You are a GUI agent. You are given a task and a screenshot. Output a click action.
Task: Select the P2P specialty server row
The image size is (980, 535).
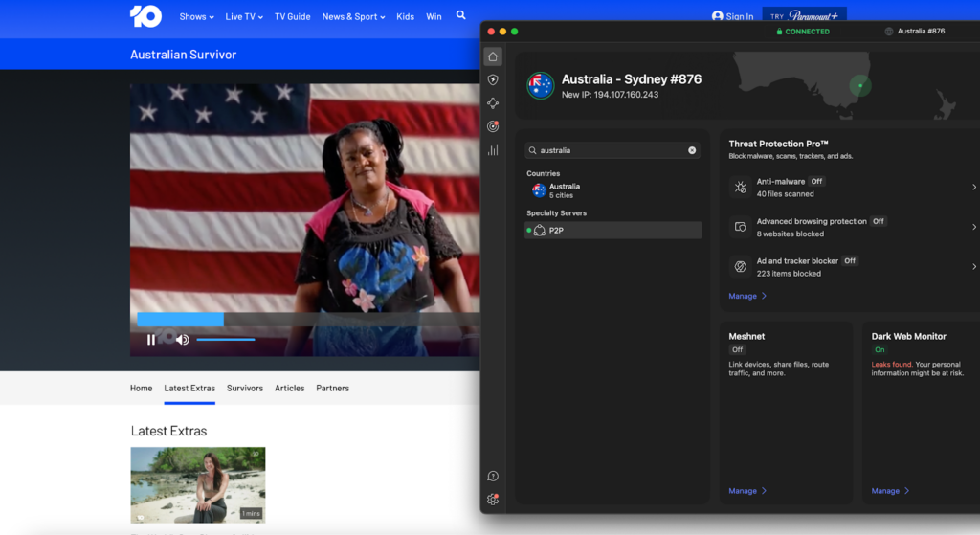coord(612,231)
